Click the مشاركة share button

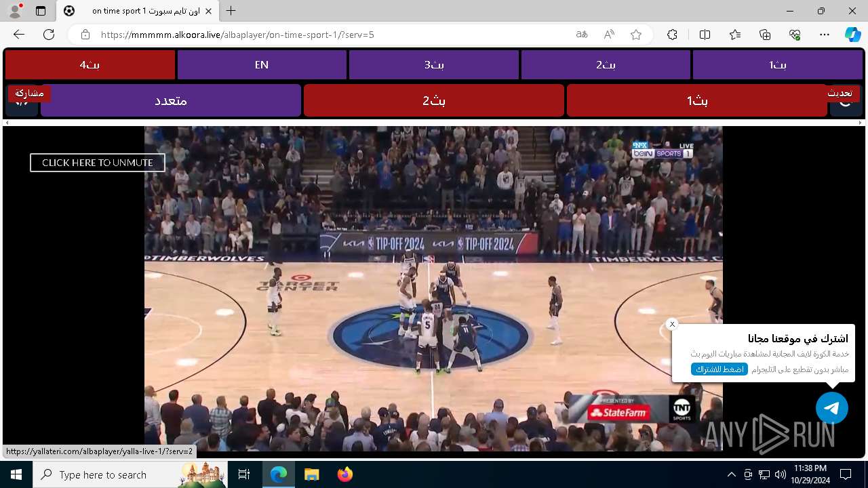click(29, 93)
